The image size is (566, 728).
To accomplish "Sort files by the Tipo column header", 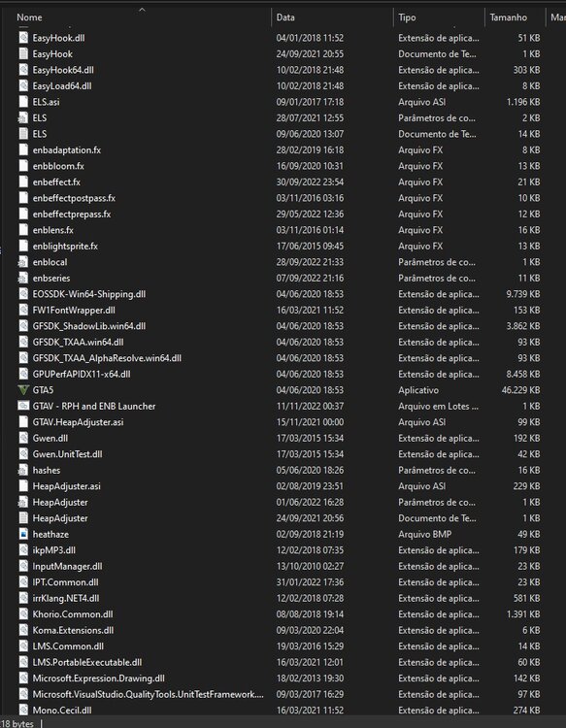I will click(407, 17).
